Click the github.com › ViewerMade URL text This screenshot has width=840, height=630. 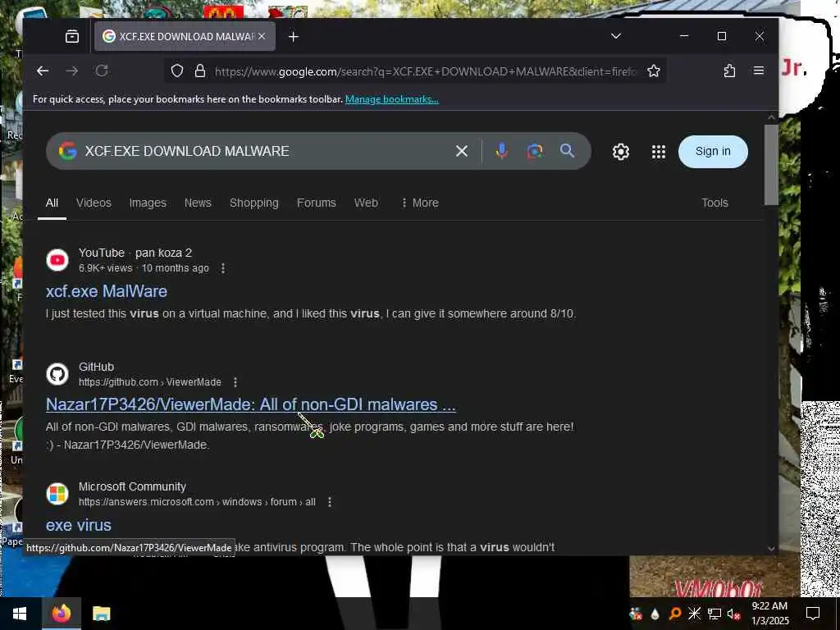[150, 382]
